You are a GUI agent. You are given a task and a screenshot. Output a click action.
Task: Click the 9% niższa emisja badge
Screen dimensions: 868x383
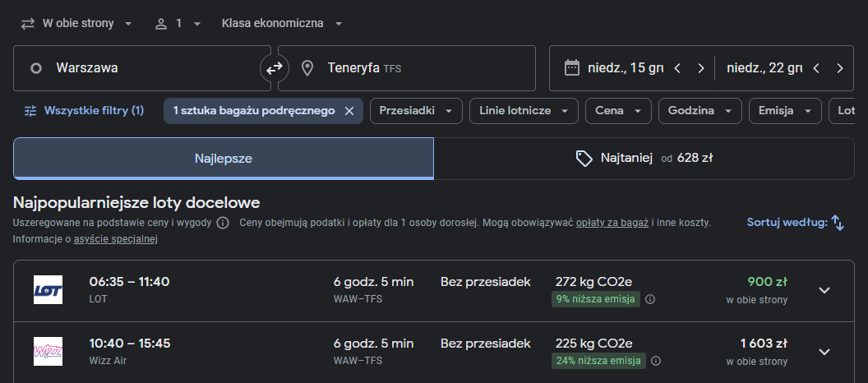[596, 299]
